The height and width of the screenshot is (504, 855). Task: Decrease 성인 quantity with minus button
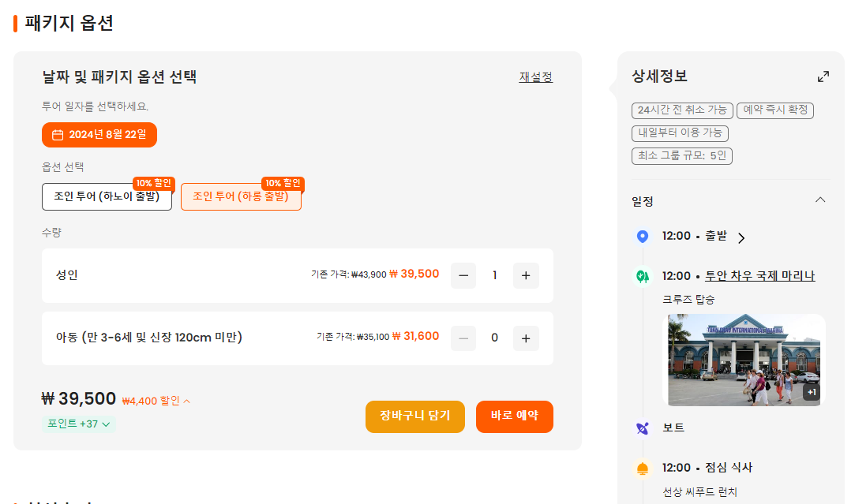(463, 276)
